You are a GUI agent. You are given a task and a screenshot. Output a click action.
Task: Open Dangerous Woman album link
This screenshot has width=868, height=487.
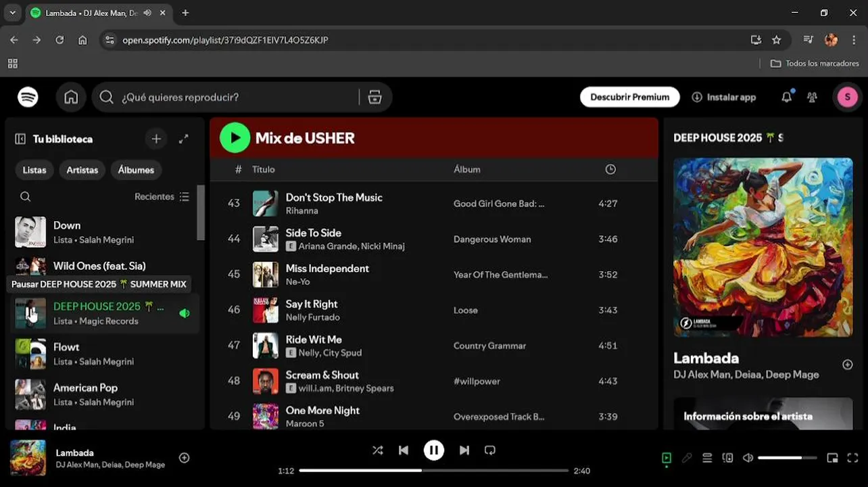492,239
